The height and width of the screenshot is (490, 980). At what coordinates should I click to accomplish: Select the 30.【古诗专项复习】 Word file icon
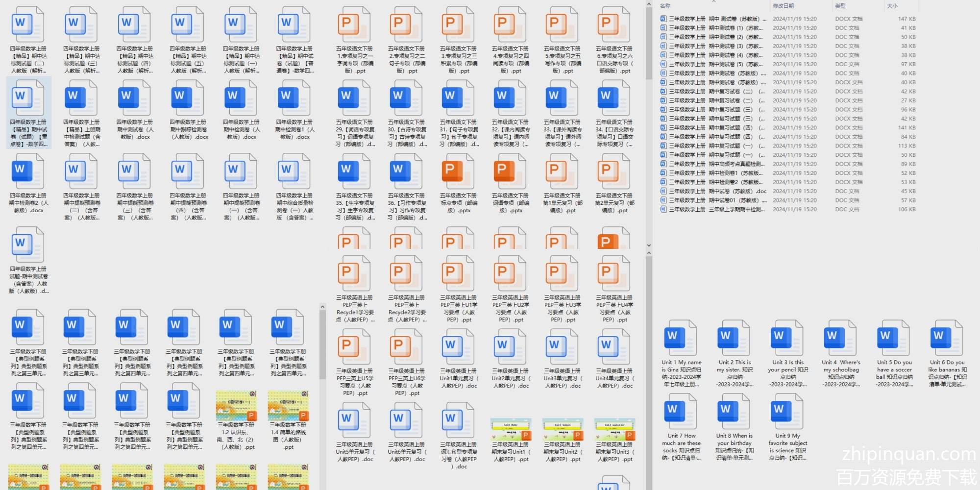[x=406, y=98]
